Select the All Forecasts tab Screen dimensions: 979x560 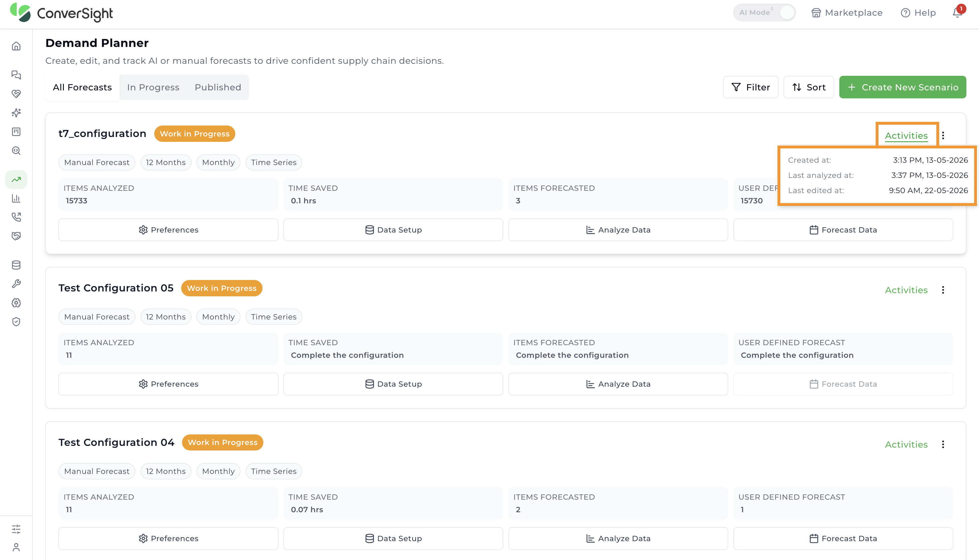82,87
